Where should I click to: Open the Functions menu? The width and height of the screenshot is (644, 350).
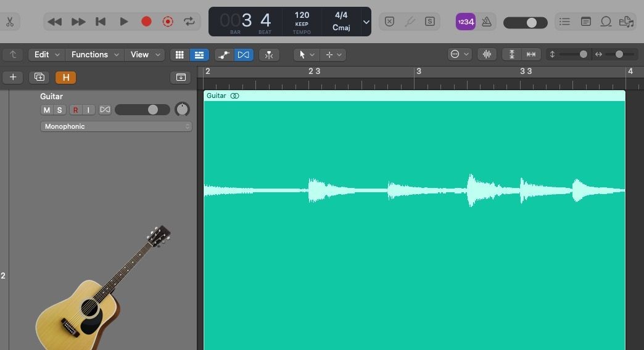click(x=94, y=55)
